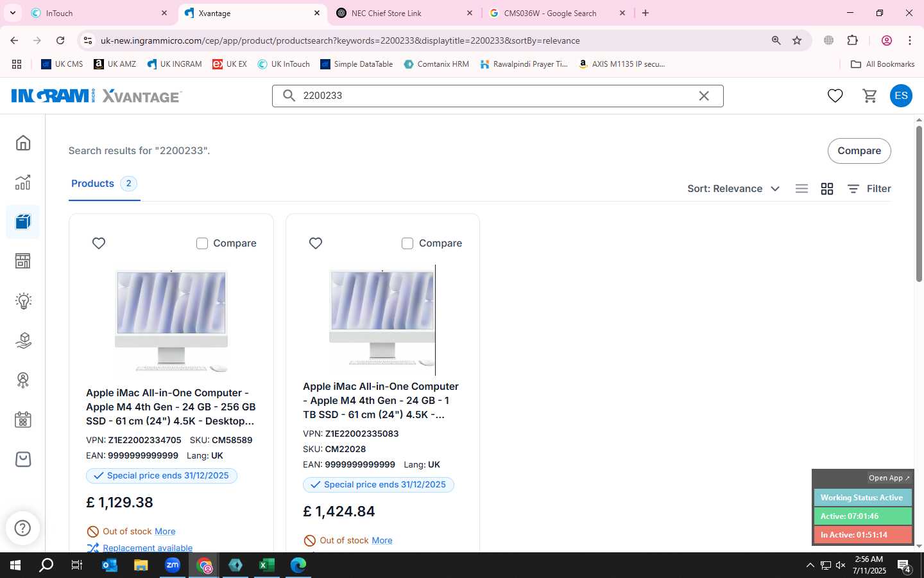
Task: Open More link for 256 GB iMac stock
Action: [x=165, y=531]
